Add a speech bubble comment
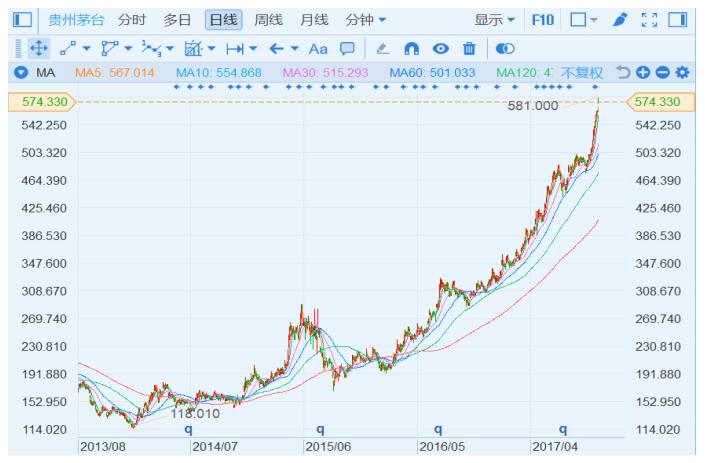 point(347,49)
